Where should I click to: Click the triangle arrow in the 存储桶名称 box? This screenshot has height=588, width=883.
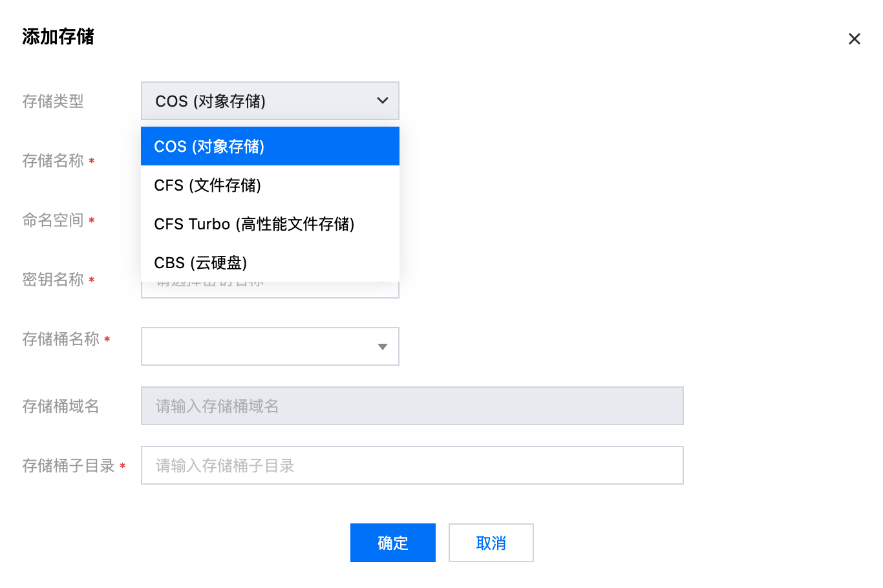coord(383,347)
